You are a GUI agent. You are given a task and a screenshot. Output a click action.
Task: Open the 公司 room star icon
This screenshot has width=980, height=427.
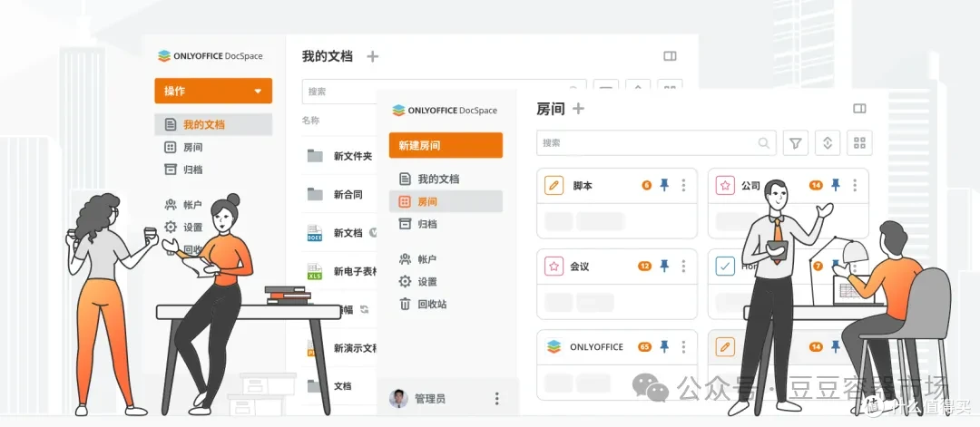tap(725, 186)
